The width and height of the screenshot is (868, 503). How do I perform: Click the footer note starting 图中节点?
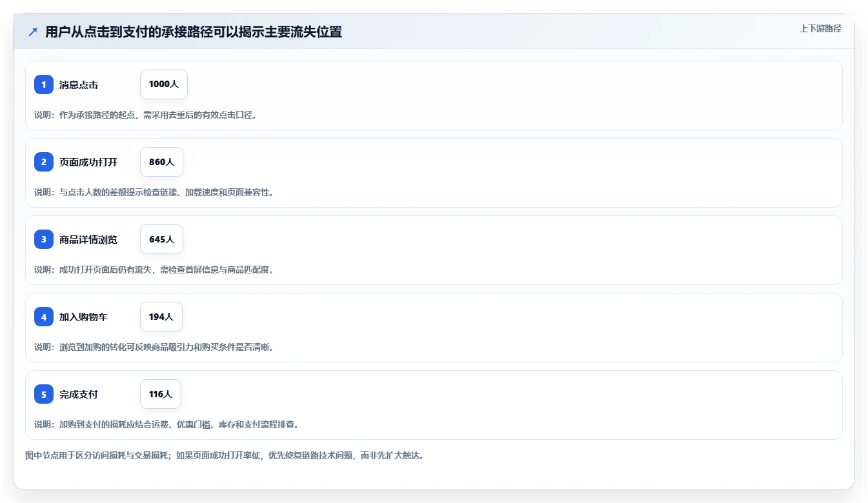(x=224, y=455)
